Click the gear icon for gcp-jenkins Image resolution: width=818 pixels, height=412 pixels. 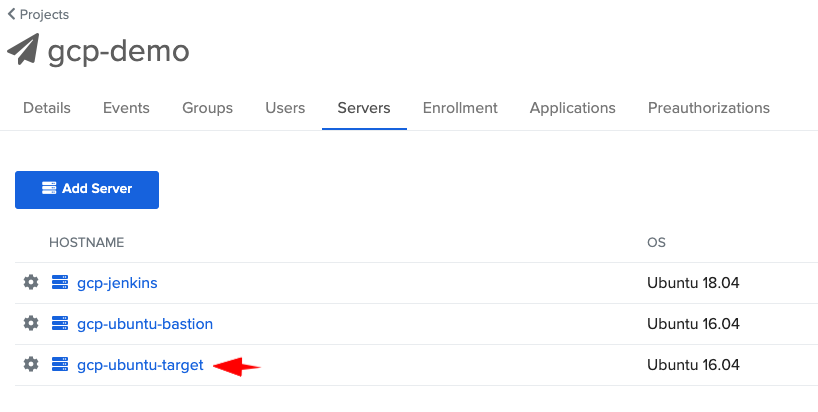31,283
